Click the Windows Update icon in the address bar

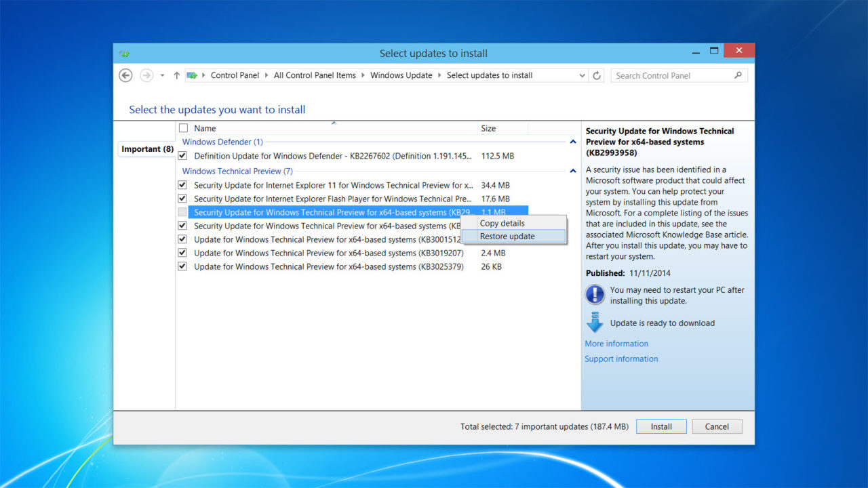[x=192, y=75]
